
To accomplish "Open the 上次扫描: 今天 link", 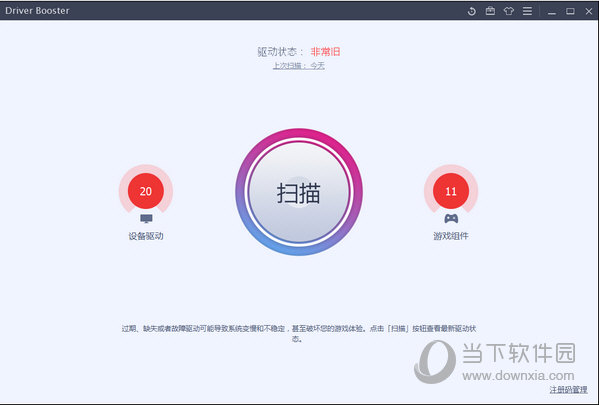I will click(x=299, y=66).
